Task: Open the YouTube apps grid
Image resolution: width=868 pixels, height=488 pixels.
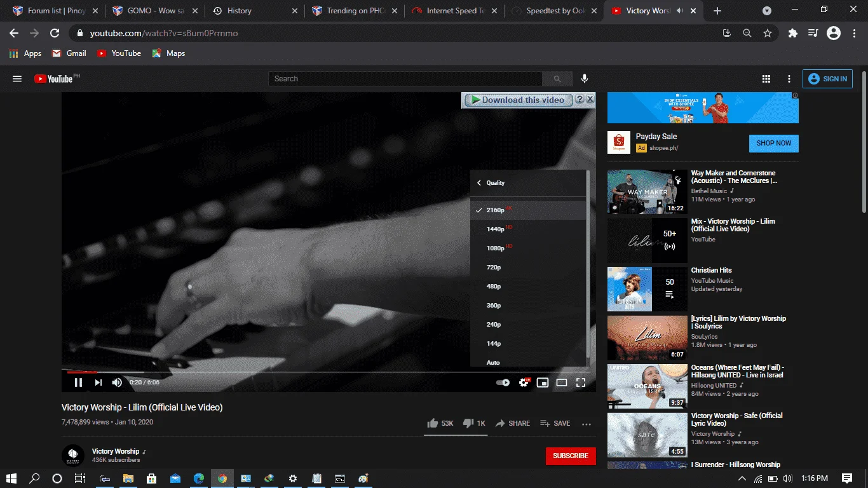Action: 766,79
